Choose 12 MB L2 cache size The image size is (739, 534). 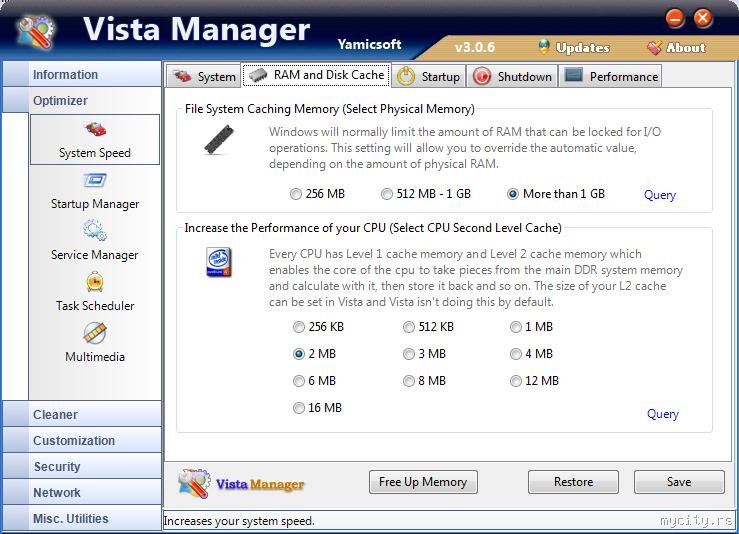pyautogui.click(x=534, y=381)
